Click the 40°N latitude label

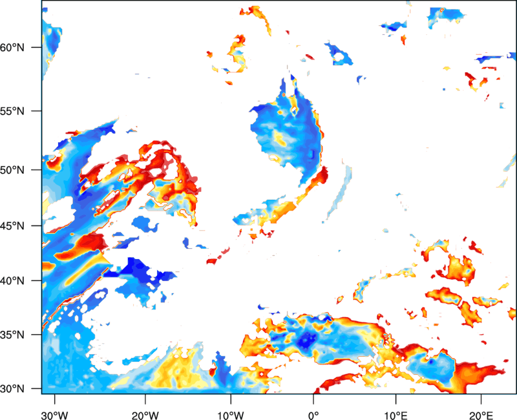click(x=12, y=281)
